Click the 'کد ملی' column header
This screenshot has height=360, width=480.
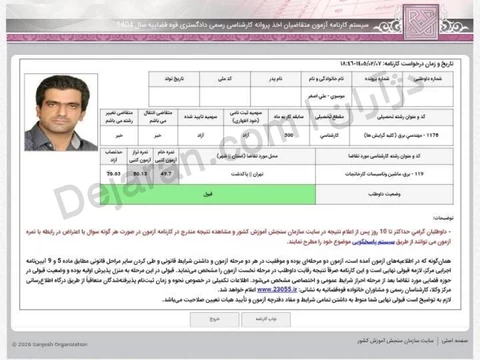point(225,79)
